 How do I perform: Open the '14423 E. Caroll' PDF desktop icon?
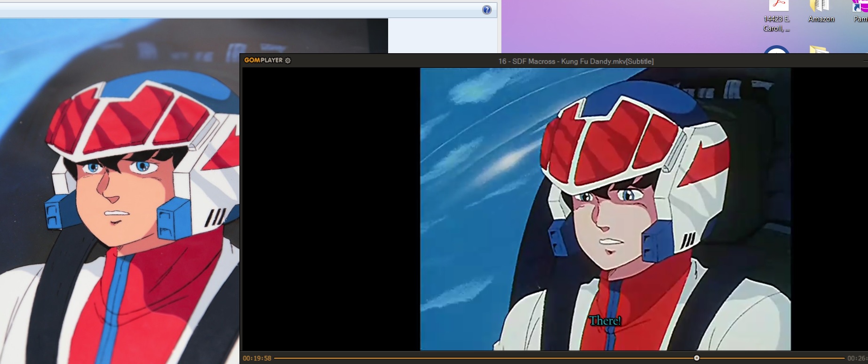coord(777,16)
